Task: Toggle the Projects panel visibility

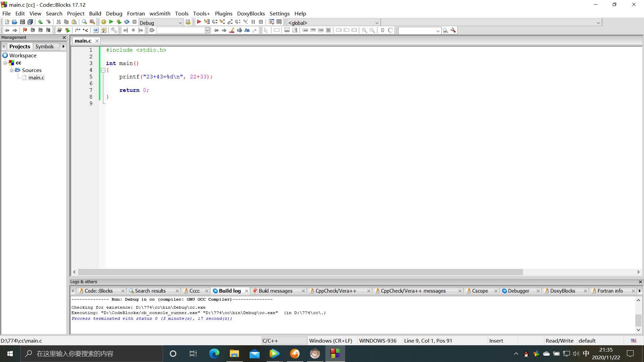Action: click(x=19, y=46)
